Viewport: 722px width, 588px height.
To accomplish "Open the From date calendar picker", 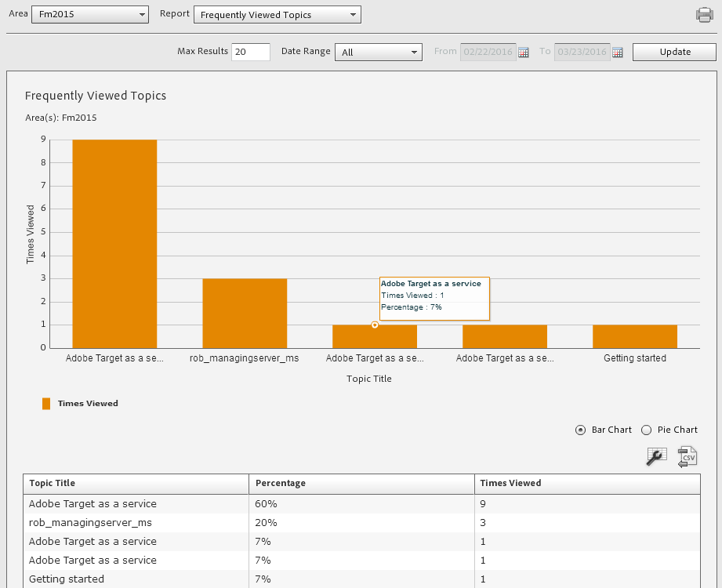I will (x=524, y=52).
